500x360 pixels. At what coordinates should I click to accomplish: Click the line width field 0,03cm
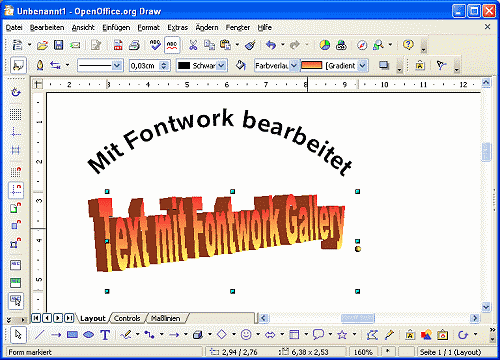pos(145,66)
